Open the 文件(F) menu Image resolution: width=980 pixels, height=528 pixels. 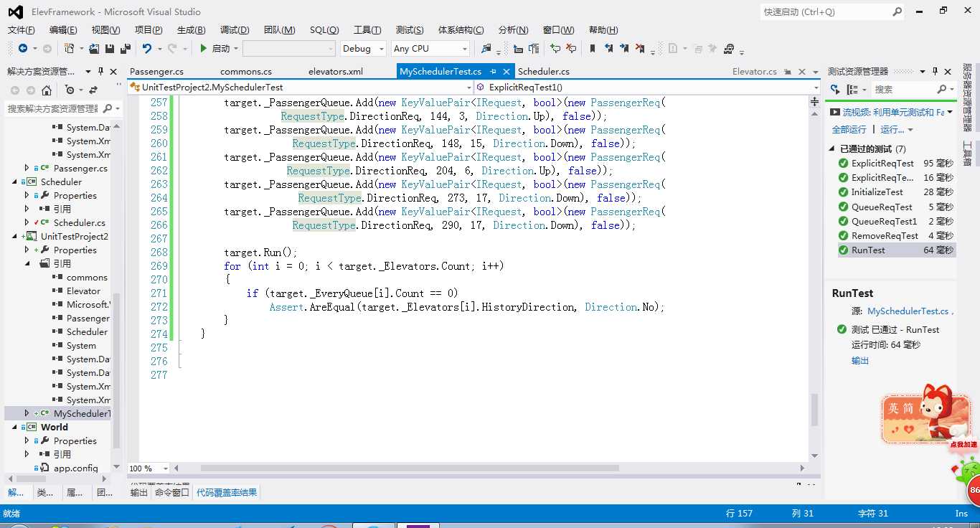(x=21, y=29)
